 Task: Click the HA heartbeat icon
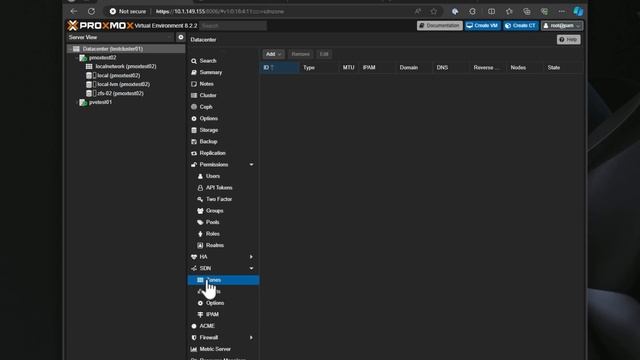pos(194,257)
